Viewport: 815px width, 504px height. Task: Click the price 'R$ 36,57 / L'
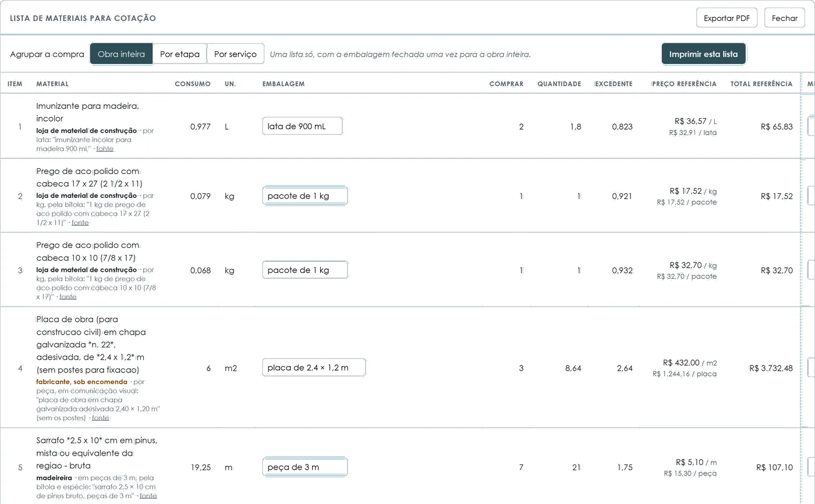(x=696, y=121)
